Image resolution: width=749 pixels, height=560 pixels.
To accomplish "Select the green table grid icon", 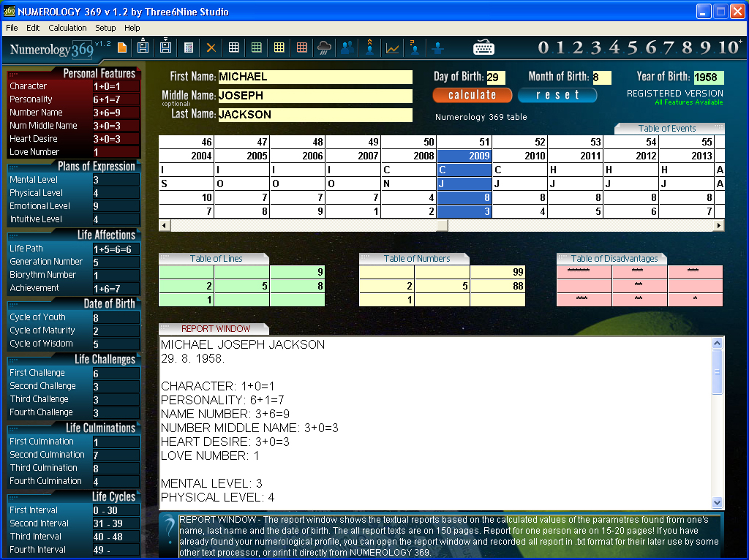I will (x=256, y=48).
